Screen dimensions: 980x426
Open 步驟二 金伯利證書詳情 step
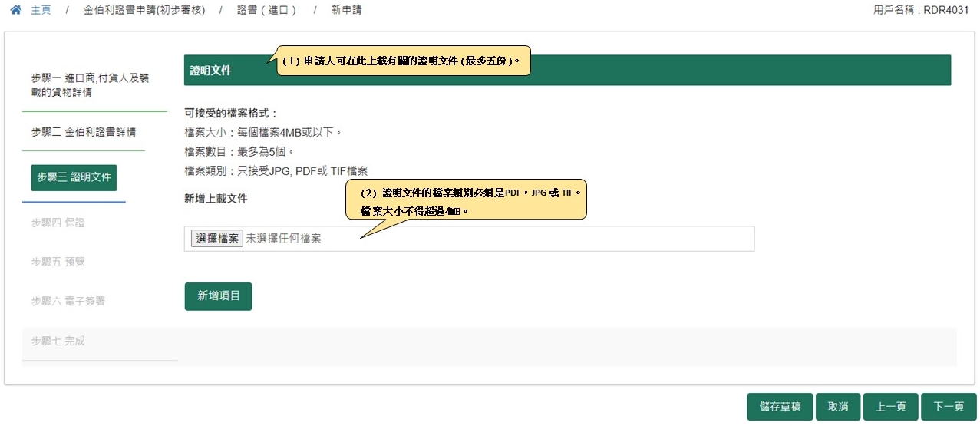pyautogui.click(x=83, y=132)
